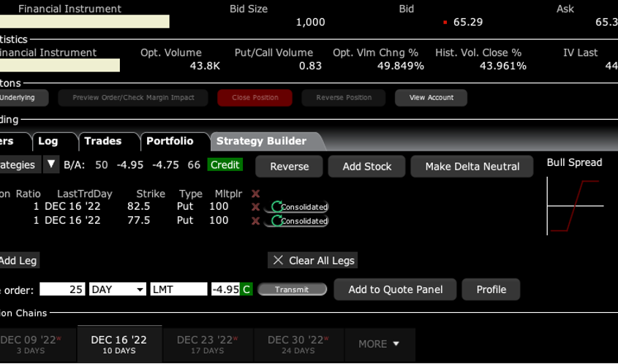Click the Hist. Vol. Close value 43.961%
This screenshot has width=618, height=364.
[x=503, y=67]
